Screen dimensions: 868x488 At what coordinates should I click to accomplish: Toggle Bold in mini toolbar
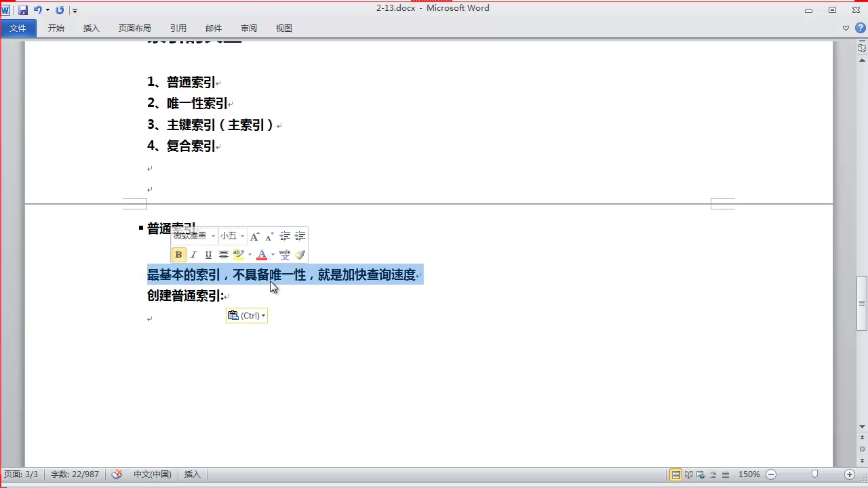pyautogui.click(x=178, y=255)
